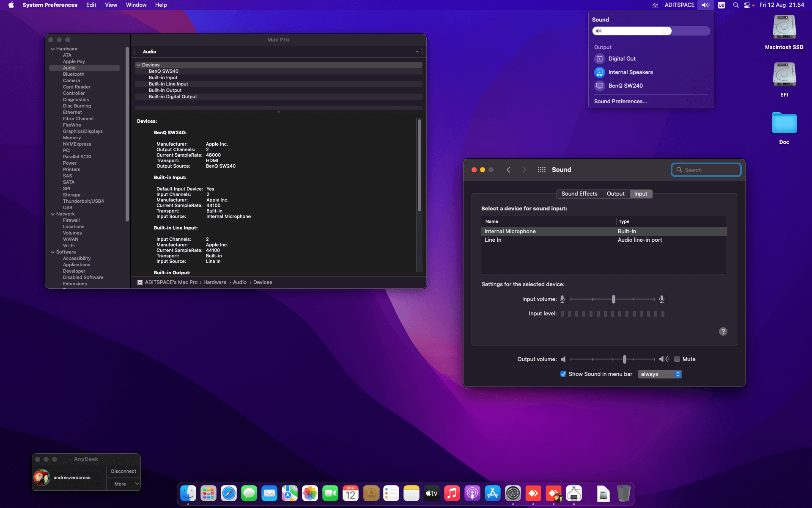The width and height of the screenshot is (812, 508).
Task: Select the Internal Speakers output icon
Action: tap(600, 72)
